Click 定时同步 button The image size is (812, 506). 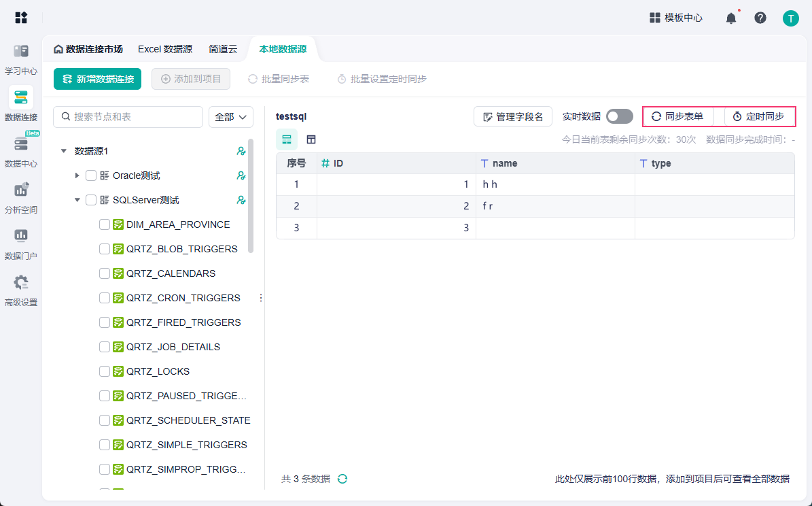pos(759,117)
